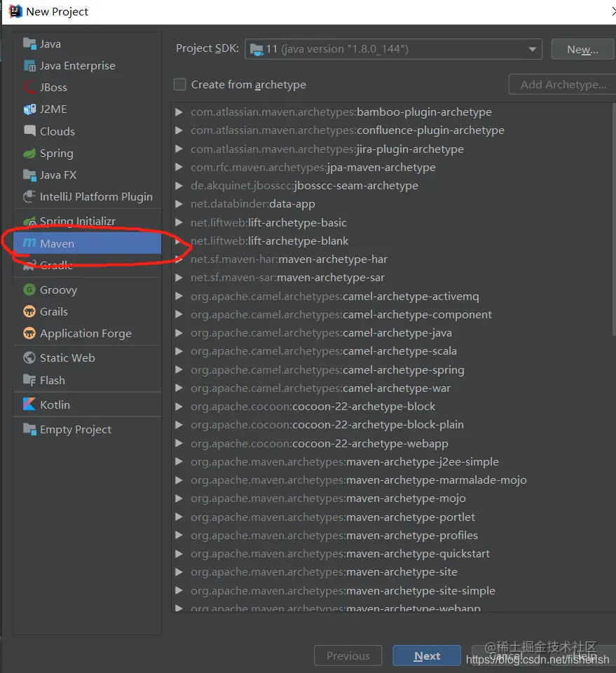Click the J2ME icon
616x673 pixels.
[x=29, y=109]
